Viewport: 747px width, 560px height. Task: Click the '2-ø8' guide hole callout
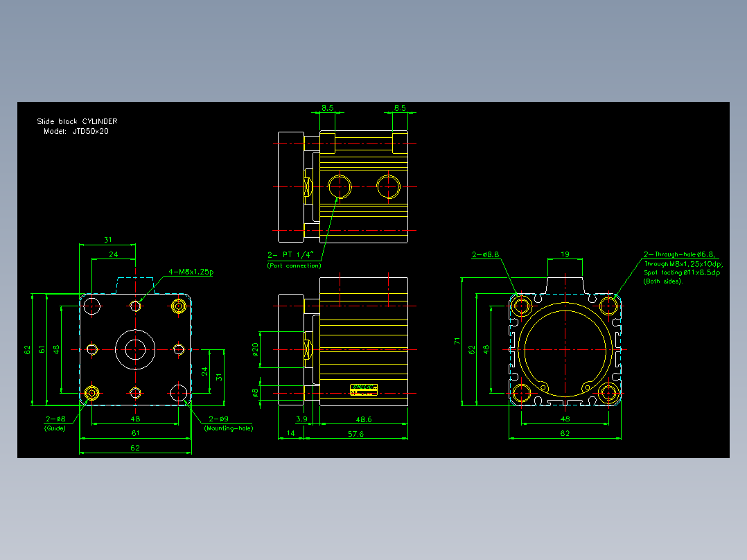pos(55,419)
